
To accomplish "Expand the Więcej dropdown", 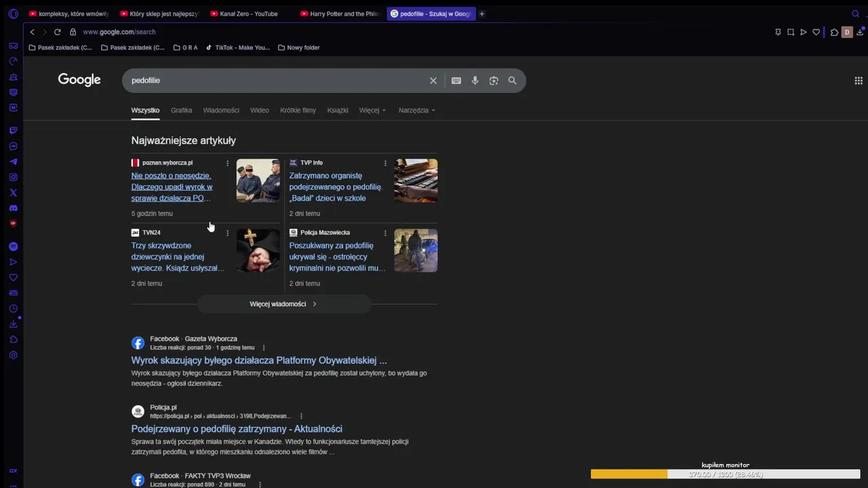I will point(372,110).
